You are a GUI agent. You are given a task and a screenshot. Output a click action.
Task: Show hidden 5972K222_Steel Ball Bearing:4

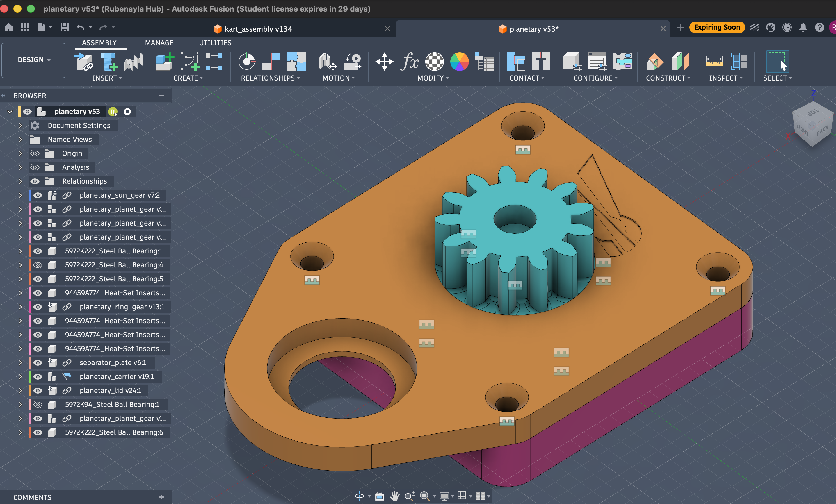click(x=38, y=265)
